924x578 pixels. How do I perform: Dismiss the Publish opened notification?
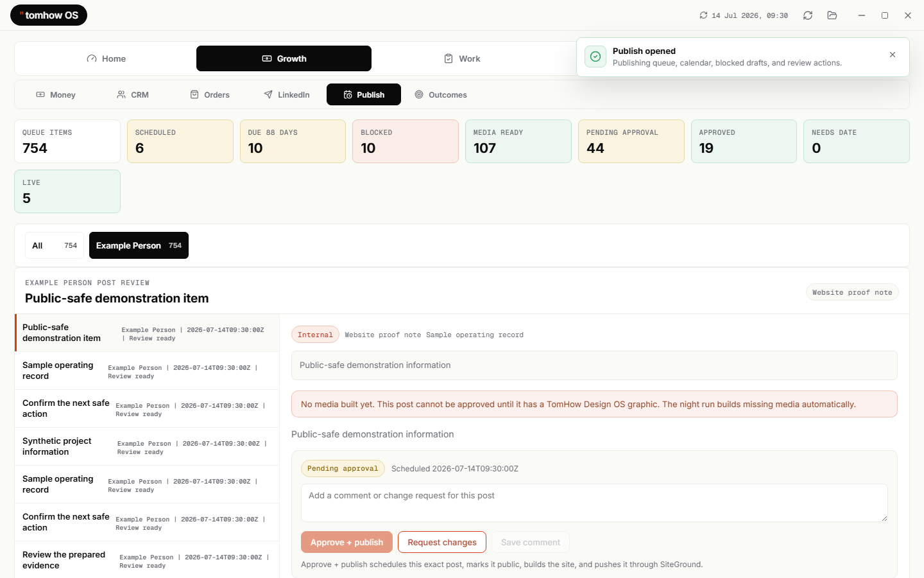893,55
